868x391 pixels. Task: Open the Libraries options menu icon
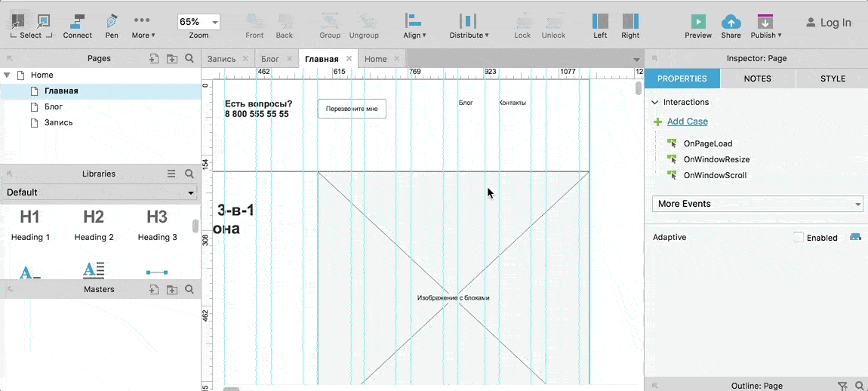(171, 174)
